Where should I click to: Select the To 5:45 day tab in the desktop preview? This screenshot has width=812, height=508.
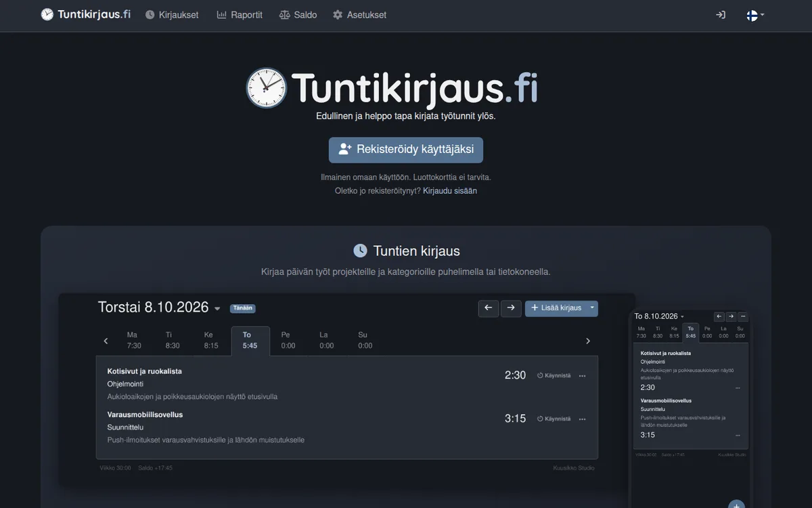(250, 341)
